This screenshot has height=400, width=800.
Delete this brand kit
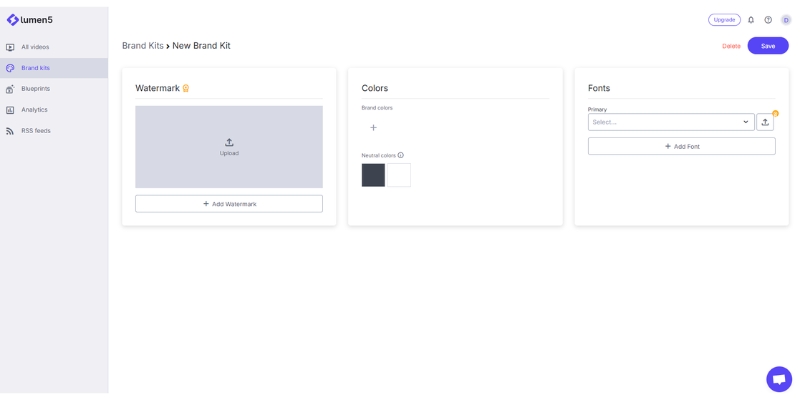pos(731,46)
